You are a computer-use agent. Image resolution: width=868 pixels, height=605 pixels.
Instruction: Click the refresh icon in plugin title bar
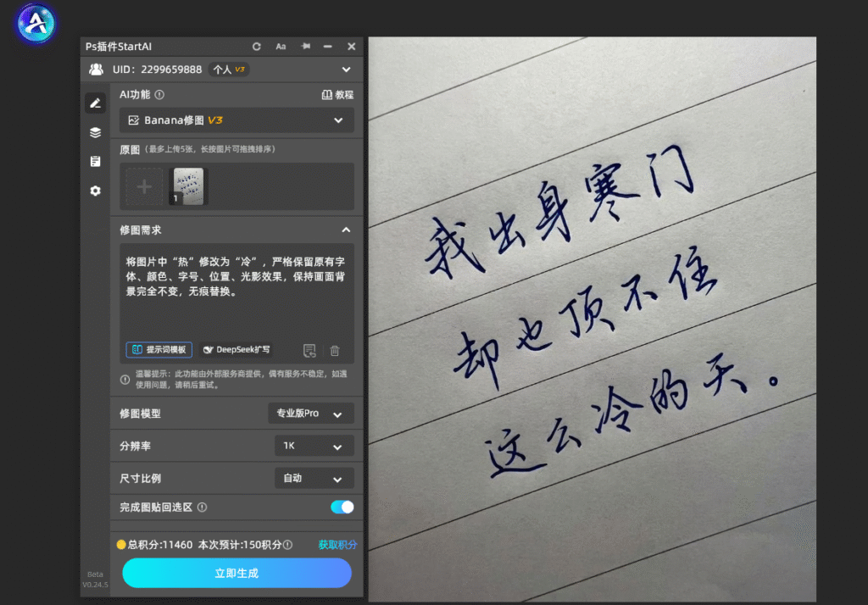click(256, 47)
